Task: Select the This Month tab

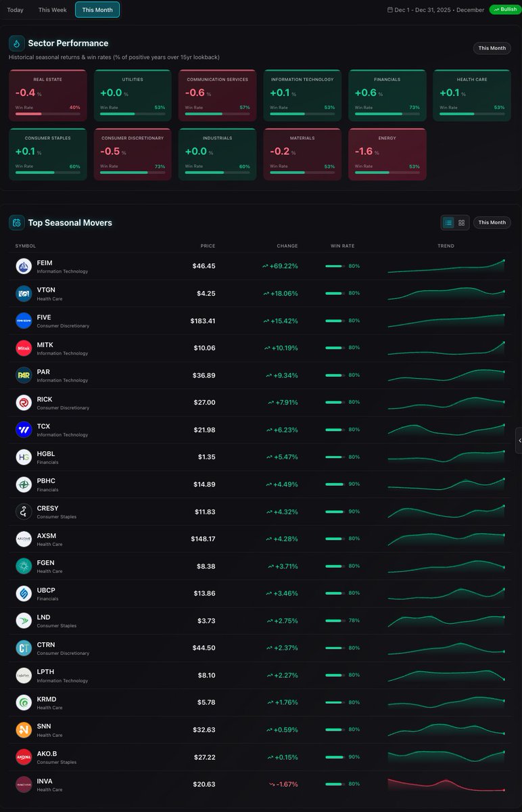Action: [97, 10]
